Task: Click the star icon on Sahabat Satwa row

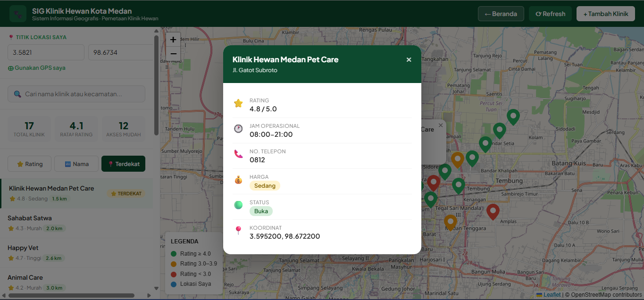Action: tap(12, 228)
